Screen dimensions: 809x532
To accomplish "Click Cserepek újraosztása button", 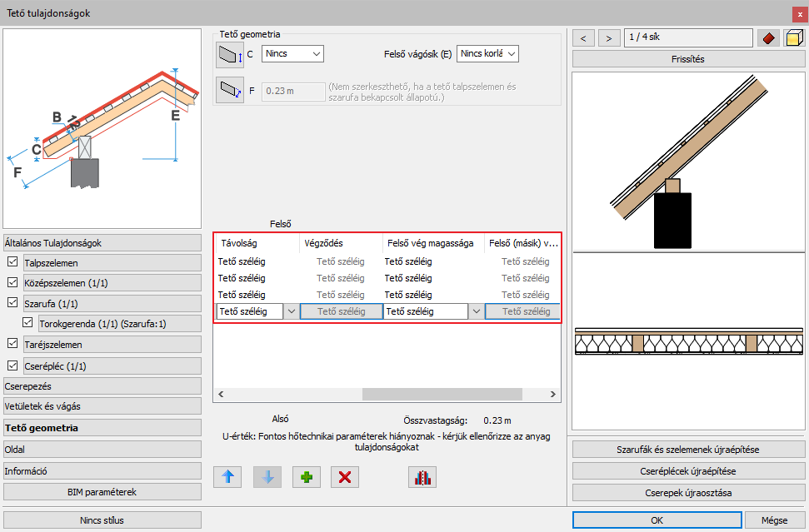I will [687, 493].
